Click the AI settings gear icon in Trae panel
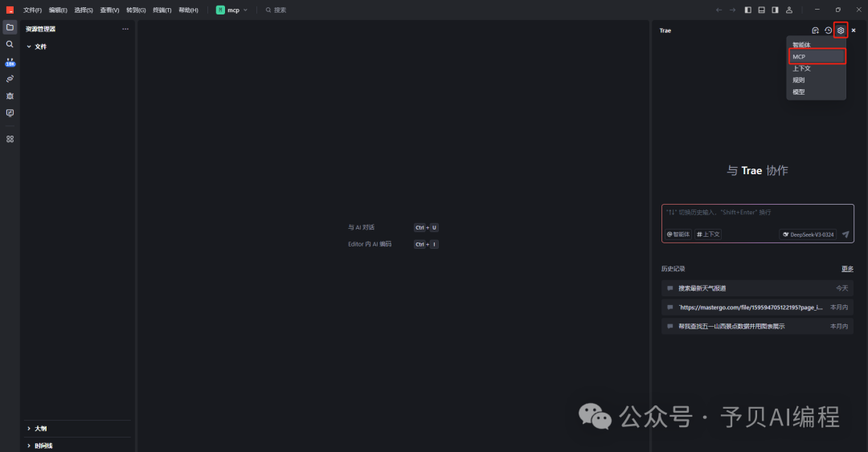The width and height of the screenshot is (868, 452). click(841, 31)
